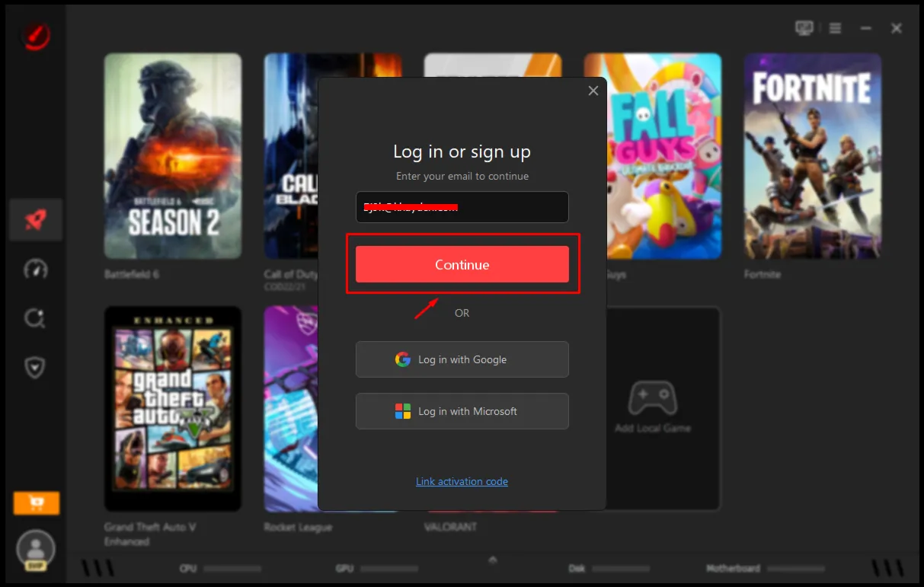This screenshot has height=587, width=924.
Task: Expand the bottom hardware panel arrow
Action: pos(492,560)
